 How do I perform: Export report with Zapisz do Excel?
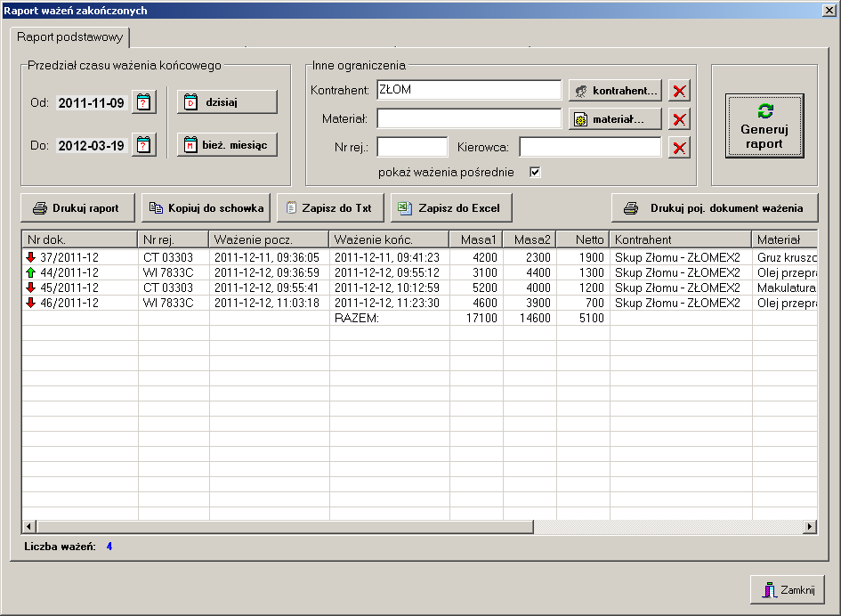tap(451, 208)
